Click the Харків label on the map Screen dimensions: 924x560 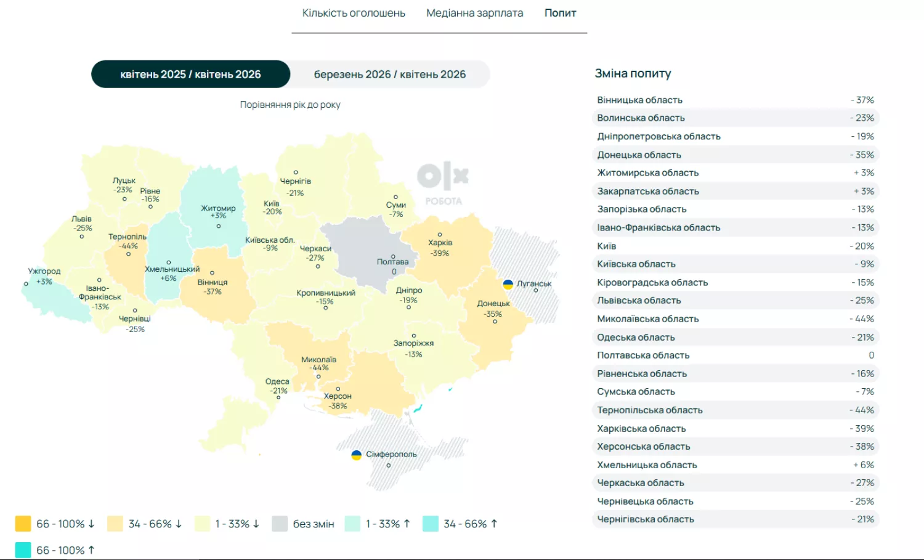[440, 248]
